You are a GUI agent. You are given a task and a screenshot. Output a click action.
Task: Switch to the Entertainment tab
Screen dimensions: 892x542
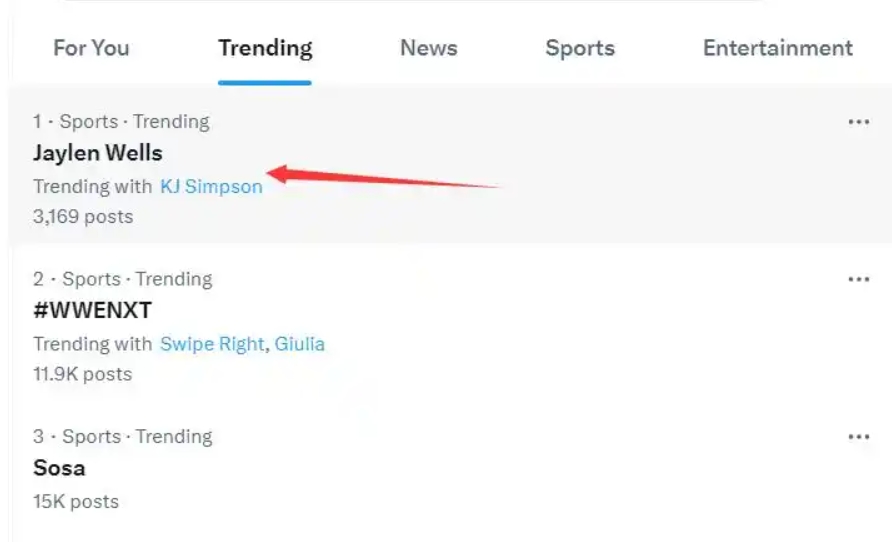coord(777,48)
